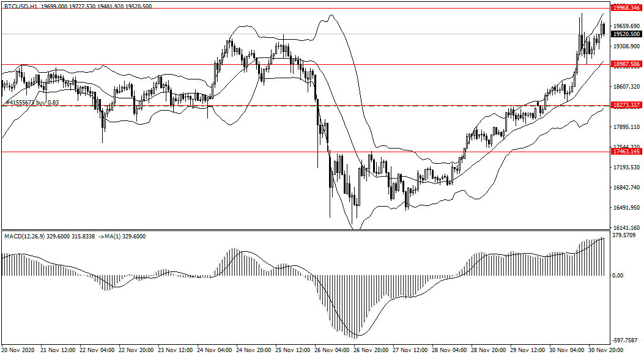The image size is (644, 357).
Task: Select the #41555673 buy 0.83 order label
Action: (x=31, y=102)
